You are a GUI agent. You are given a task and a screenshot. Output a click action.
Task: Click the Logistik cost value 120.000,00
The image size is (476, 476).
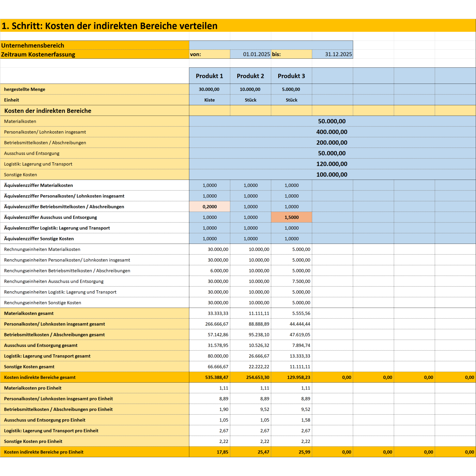(x=332, y=164)
